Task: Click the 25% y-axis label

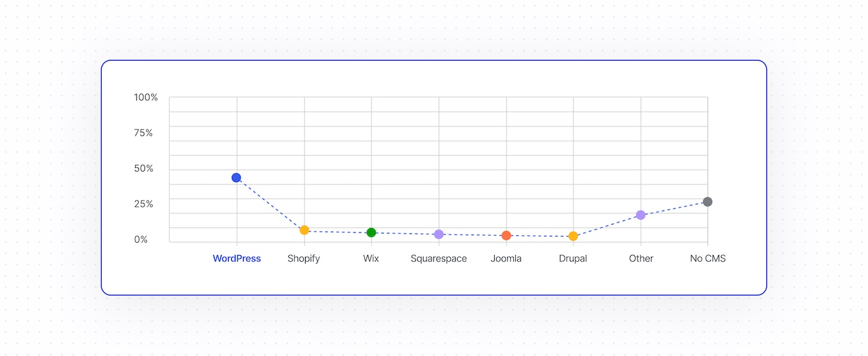Action: [x=143, y=204]
